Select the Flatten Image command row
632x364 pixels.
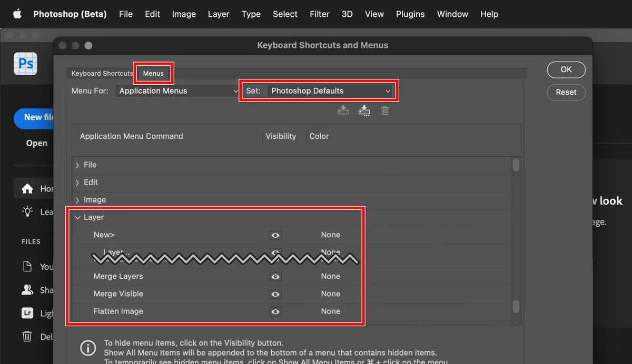point(292,311)
